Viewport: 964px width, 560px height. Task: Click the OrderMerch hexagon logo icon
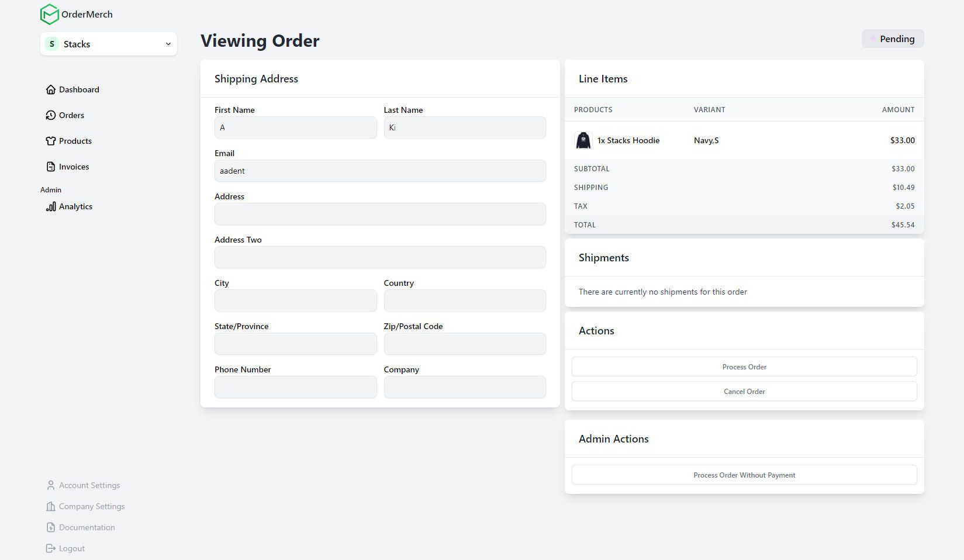click(49, 15)
